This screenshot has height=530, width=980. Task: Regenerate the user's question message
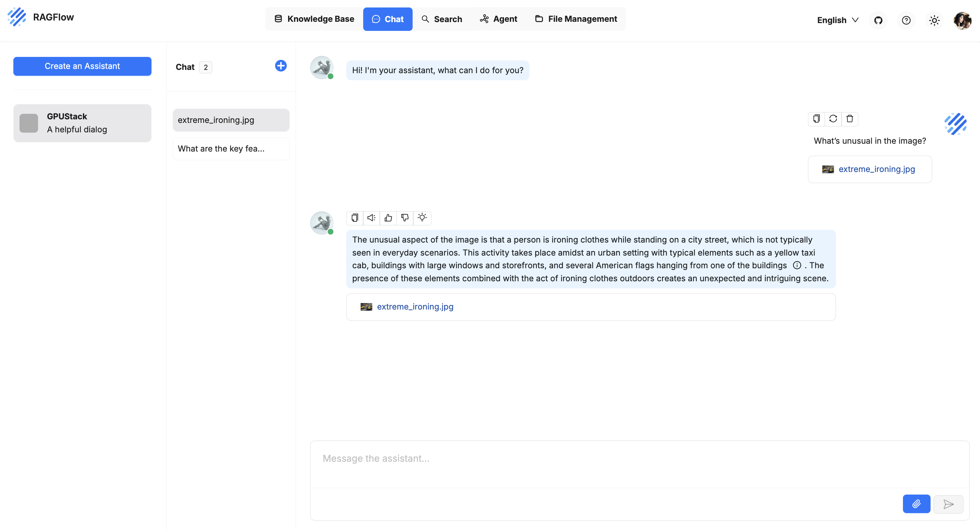point(833,119)
